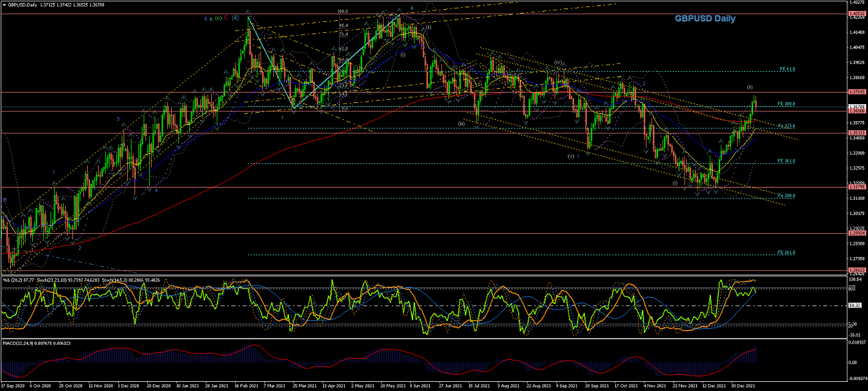Select the FE 161.8 Fibonacci expansion label
The width and height of the screenshot is (868, 391).
coord(786,161)
